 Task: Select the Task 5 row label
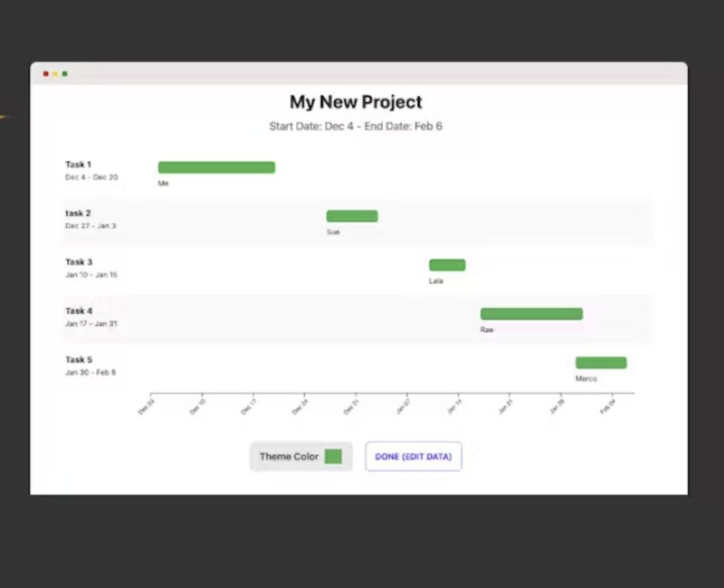[78, 360]
